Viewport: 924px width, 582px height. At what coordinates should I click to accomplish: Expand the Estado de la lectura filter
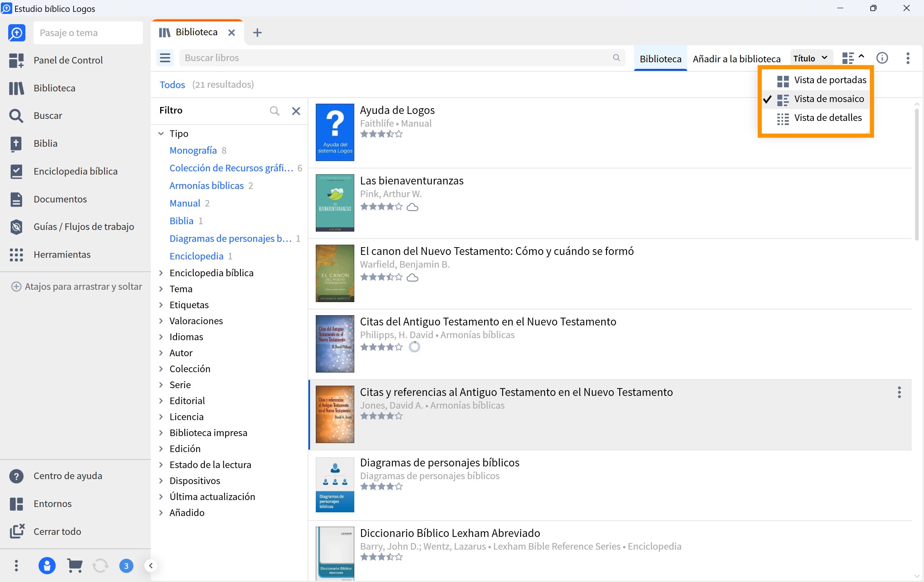(161, 465)
